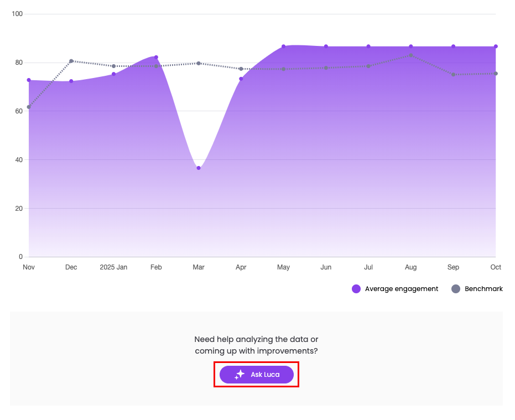Viewport: 515px width, 420px height.
Task: Toggle the Average engagement legend label
Action: (401, 289)
